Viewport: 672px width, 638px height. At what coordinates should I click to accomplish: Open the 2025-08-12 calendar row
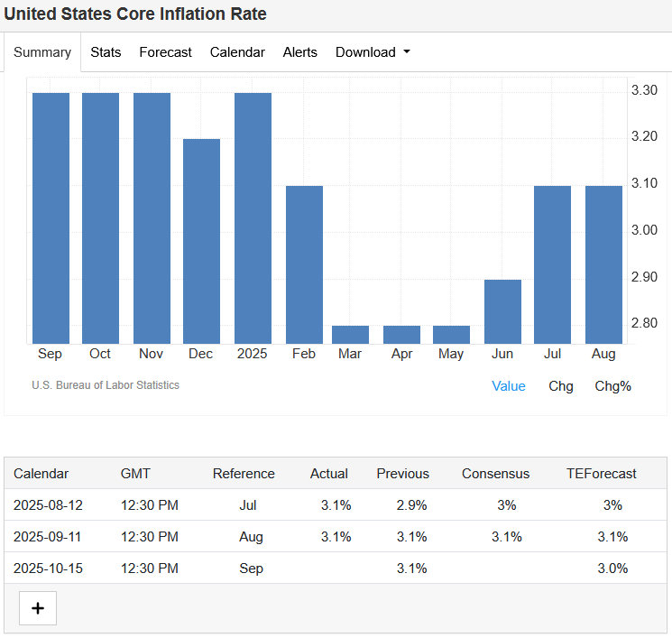[47, 505]
